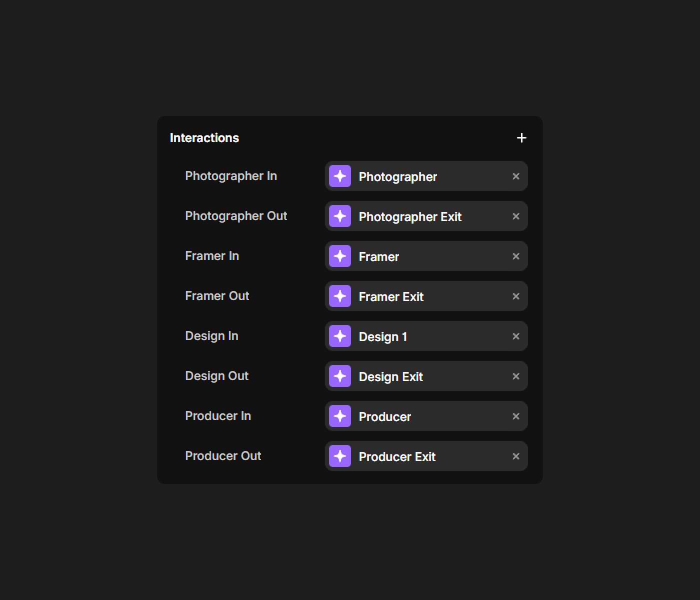Click the purple icon for Producer Exit
The height and width of the screenshot is (600, 700).
[x=340, y=456]
